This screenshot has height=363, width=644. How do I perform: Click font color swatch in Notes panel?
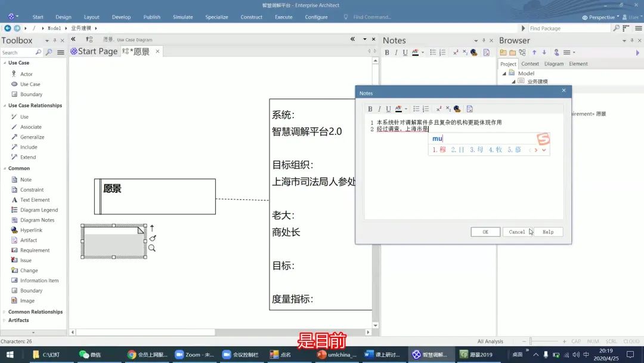coord(415,52)
